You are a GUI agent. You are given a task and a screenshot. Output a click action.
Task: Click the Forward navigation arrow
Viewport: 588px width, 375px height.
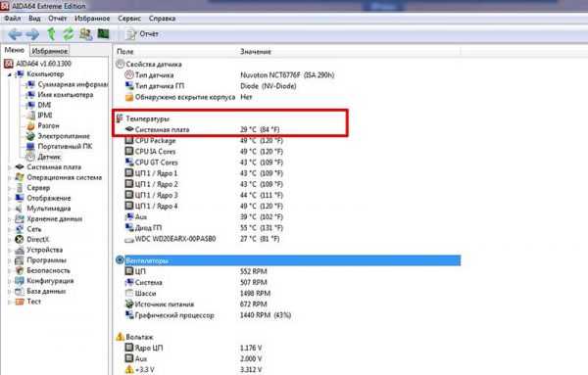pos(32,34)
